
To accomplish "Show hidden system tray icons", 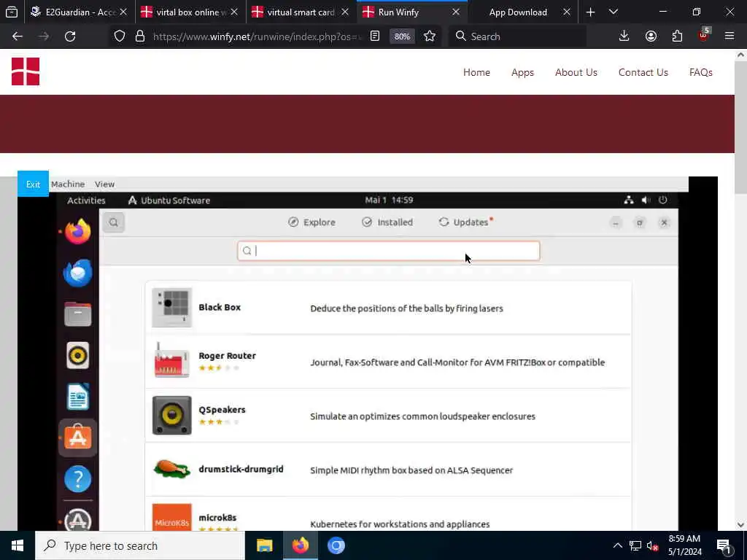I will (617, 545).
